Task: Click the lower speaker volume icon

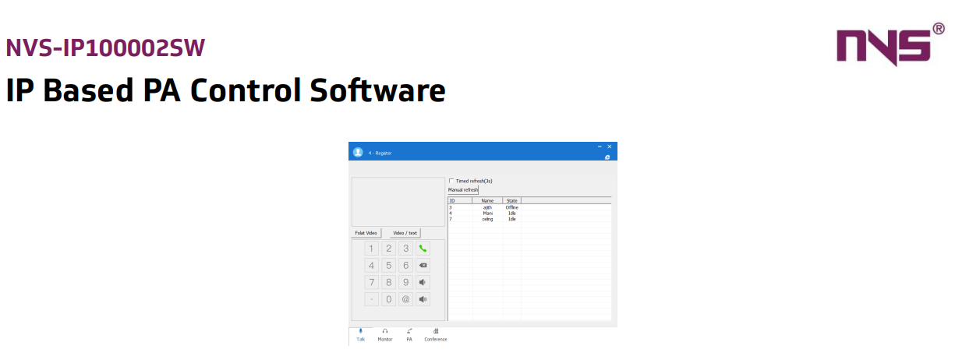Action: tap(423, 299)
